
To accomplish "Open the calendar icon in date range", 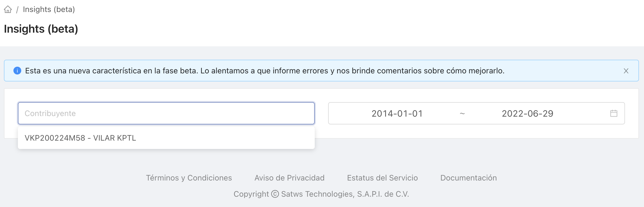I will point(614,113).
